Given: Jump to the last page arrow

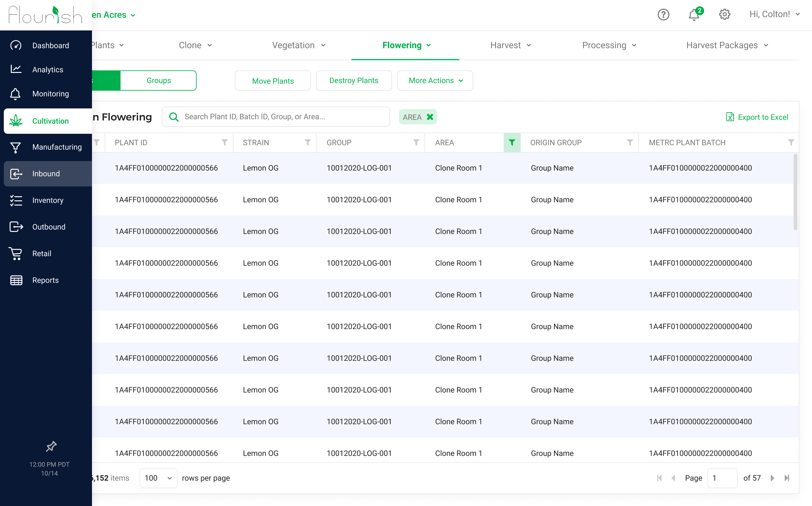Looking at the screenshot, I should coord(787,478).
